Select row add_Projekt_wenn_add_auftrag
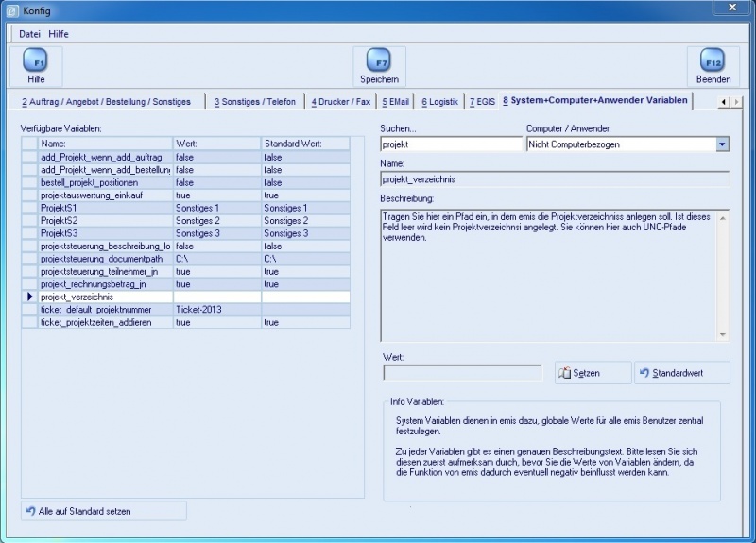This screenshot has height=543, width=756. pos(185,157)
